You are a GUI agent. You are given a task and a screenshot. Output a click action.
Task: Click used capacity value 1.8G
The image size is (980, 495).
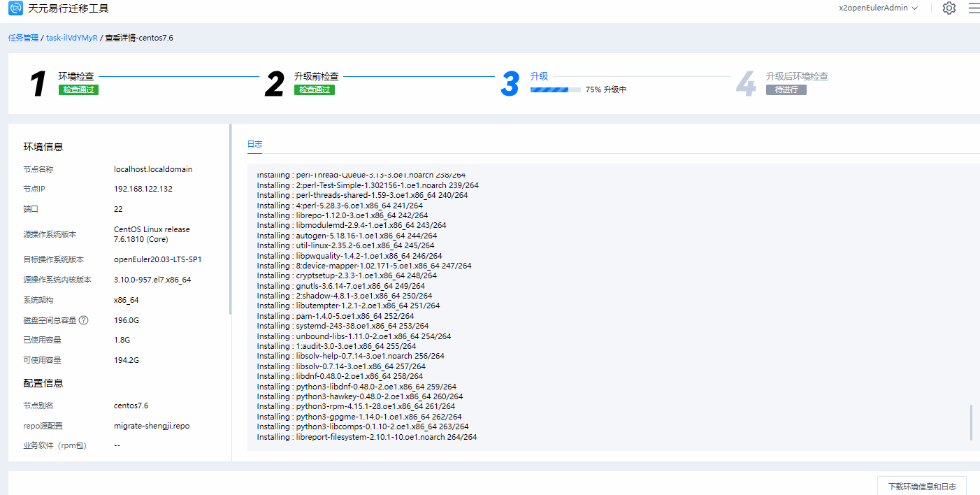122,340
